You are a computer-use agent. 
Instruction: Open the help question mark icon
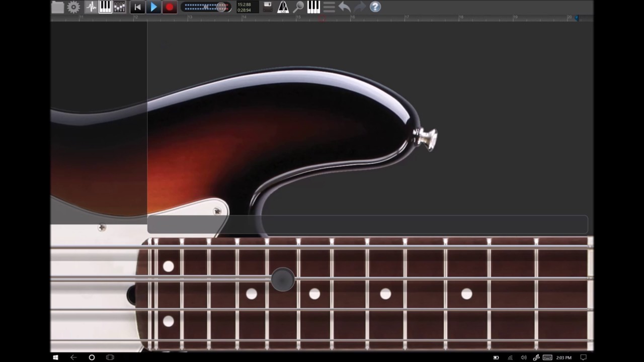click(375, 7)
